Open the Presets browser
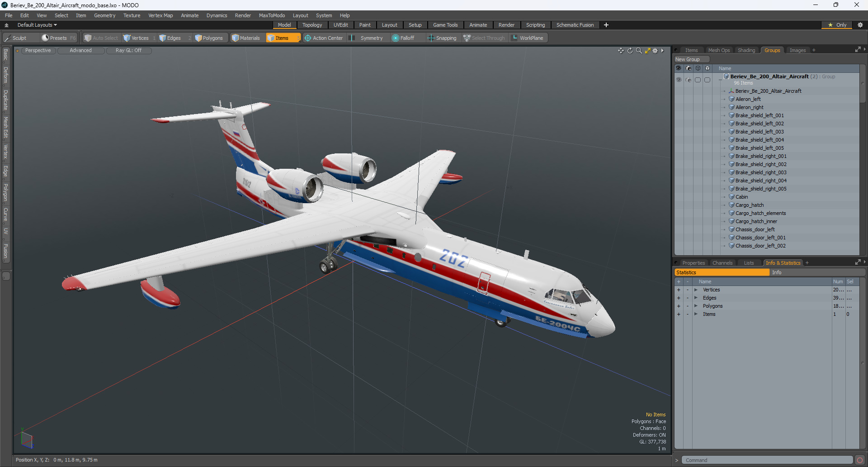The height and width of the screenshot is (467, 868). pos(58,38)
